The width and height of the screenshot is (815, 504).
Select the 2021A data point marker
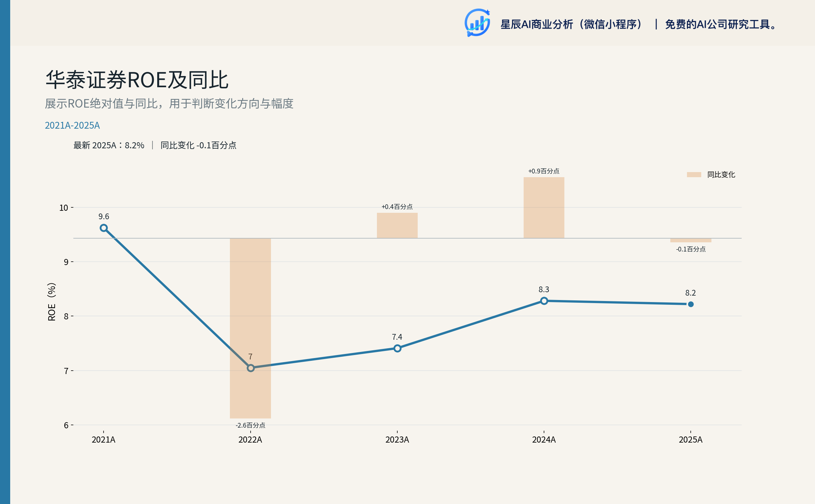104,228
